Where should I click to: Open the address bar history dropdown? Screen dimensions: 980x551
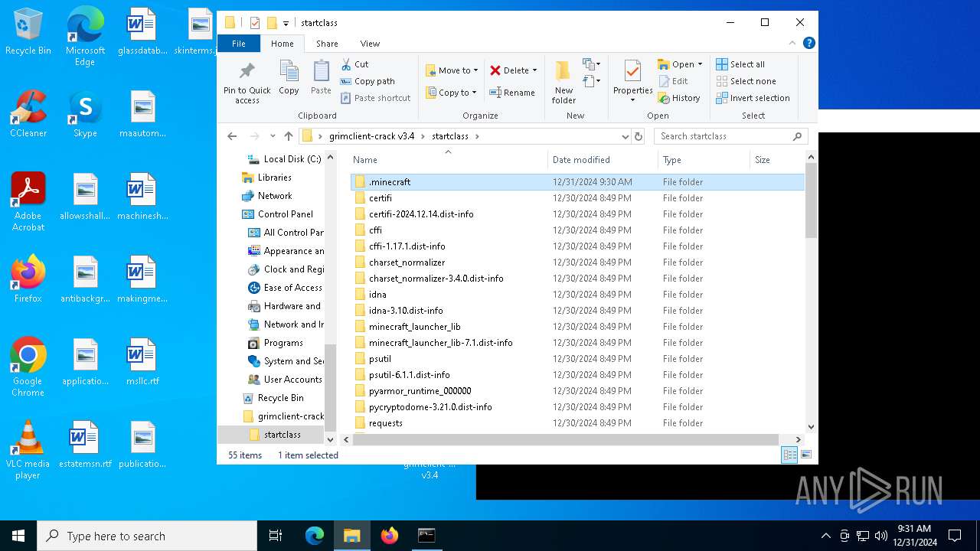626,136
